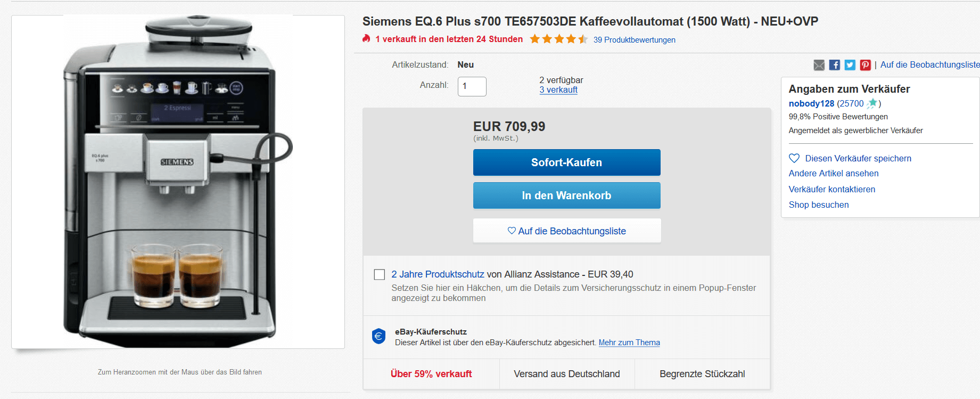Click the Siemens coffee machine product image

pos(178,182)
